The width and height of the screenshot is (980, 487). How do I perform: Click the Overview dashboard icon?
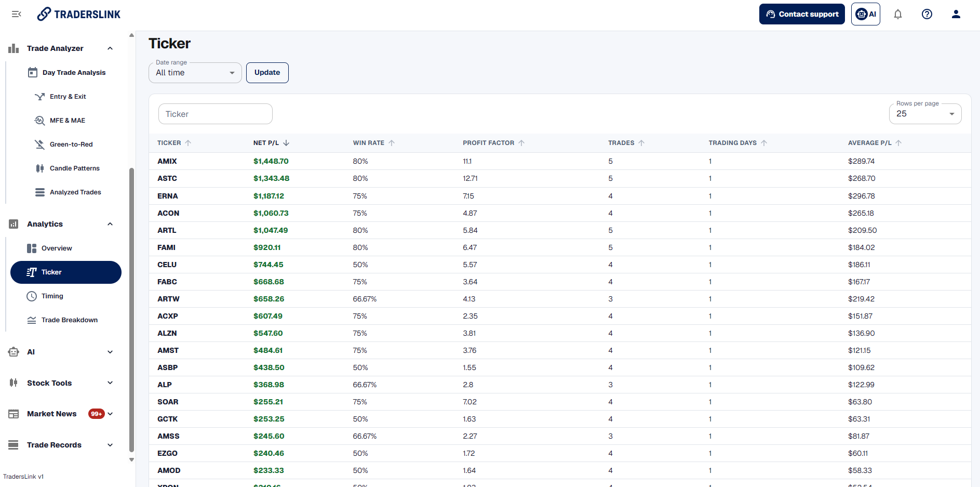click(32, 248)
